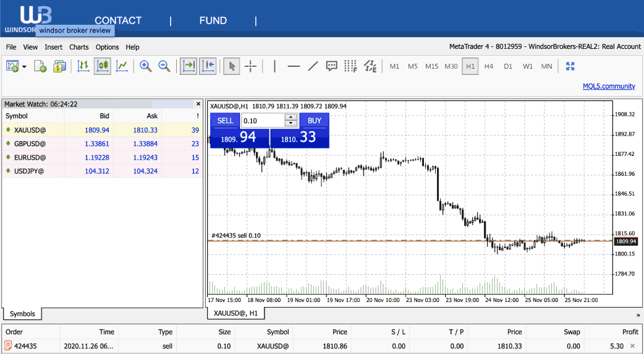The height and width of the screenshot is (354, 644).
Task: Open the Options menu
Action: [x=107, y=47]
